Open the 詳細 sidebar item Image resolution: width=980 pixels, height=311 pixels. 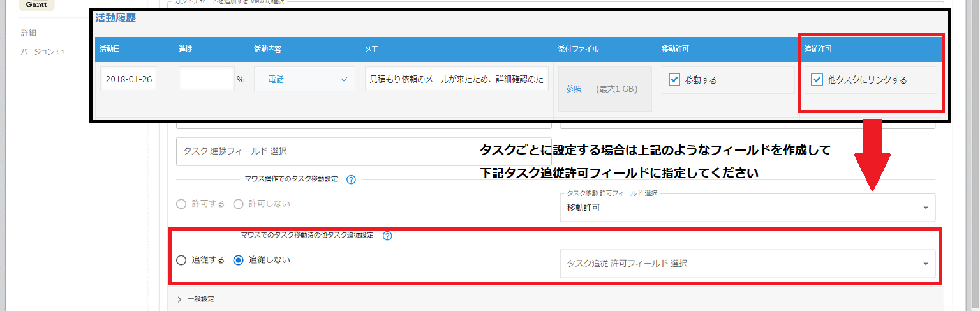point(28,33)
